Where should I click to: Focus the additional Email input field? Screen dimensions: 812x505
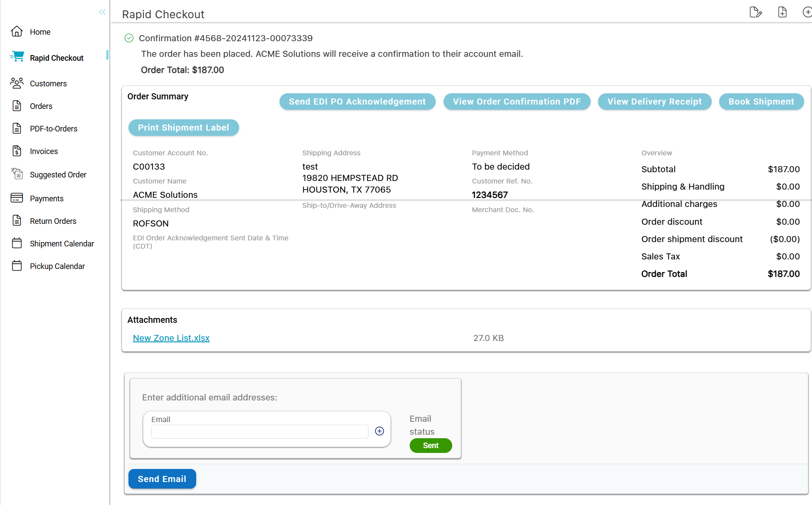(260, 432)
